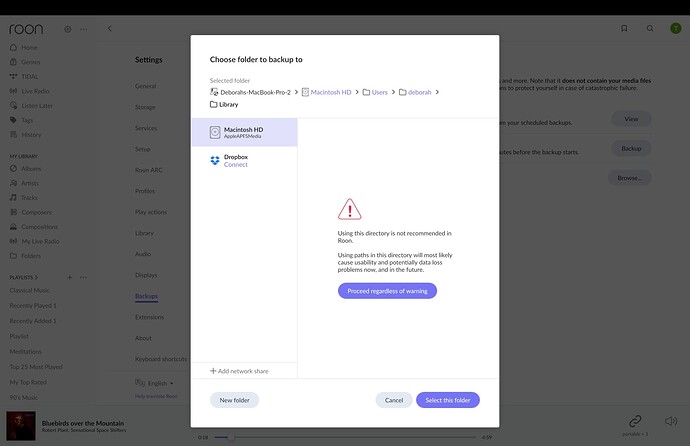
Task: Click Deborahs-MacBook-Pro-2 in breadcrumb
Action: pyautogui.click(x=250, y=92)
